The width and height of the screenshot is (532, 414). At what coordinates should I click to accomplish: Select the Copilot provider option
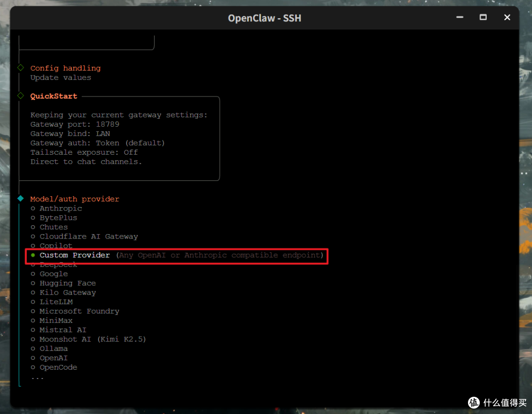click(x=52, y=245)
